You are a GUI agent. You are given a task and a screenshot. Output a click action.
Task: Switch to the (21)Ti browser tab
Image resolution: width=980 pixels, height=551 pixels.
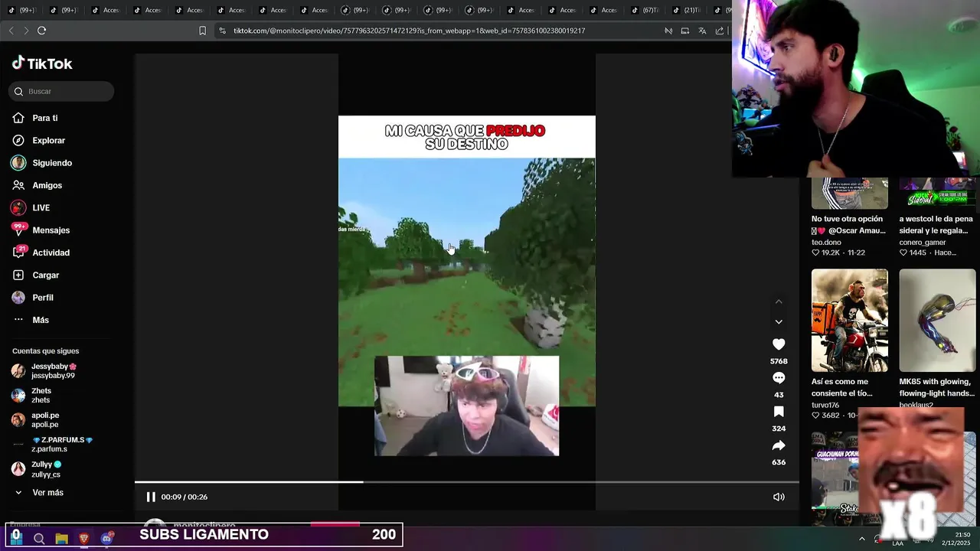point(686,10)
